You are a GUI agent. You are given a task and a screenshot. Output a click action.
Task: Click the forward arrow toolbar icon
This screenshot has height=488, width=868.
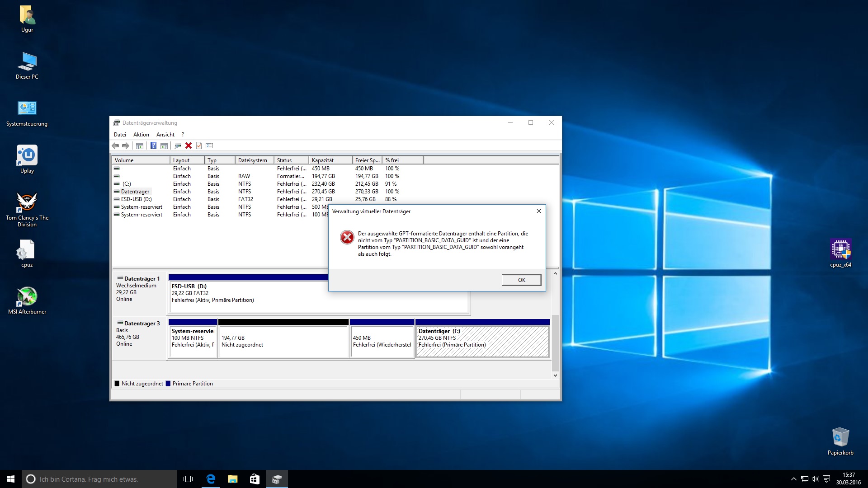(126, 145)
